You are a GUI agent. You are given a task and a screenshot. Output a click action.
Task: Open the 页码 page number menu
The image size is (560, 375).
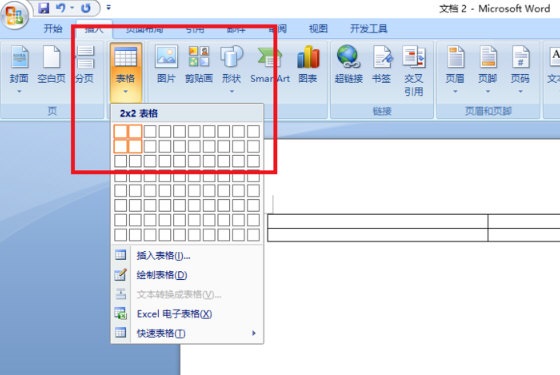pos(520,69)
